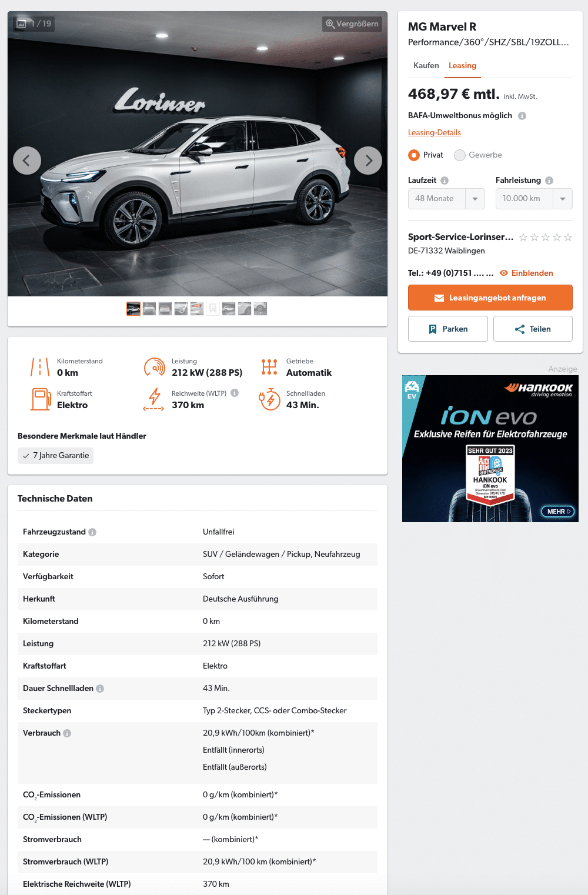
Task: Go to the previous car photo using the left arrow
Action: [x=27, y=161]
